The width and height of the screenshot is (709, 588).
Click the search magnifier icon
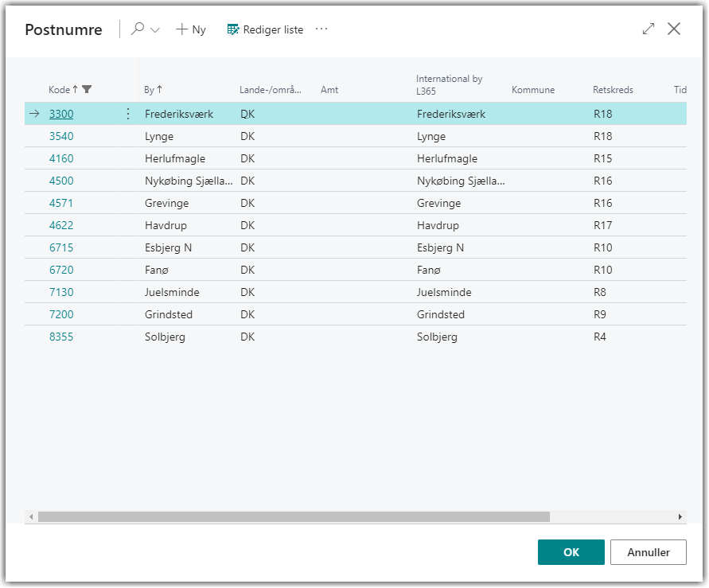pos(138,29)
